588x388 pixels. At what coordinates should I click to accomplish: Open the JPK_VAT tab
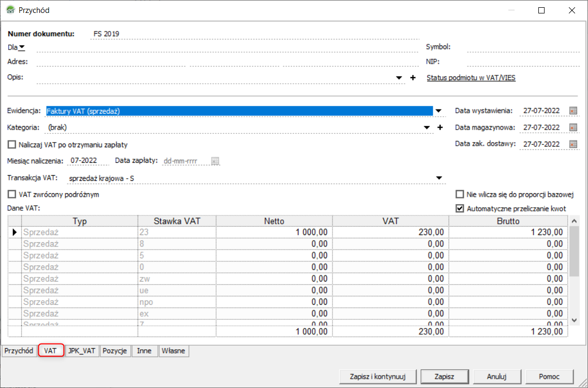tap(82, 351)
